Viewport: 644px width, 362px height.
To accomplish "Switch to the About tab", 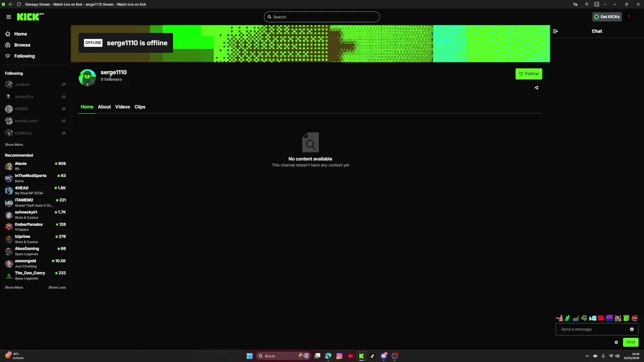I will (x=104, y=107).
